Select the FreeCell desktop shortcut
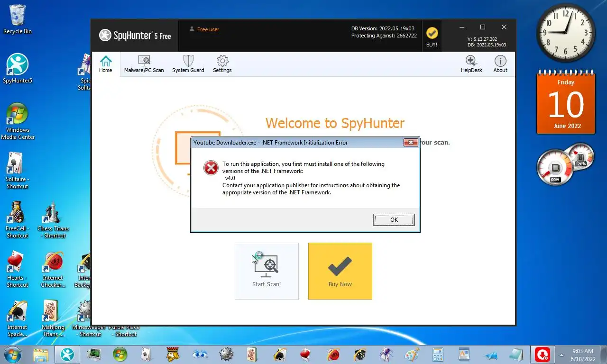 click(18, 220)
